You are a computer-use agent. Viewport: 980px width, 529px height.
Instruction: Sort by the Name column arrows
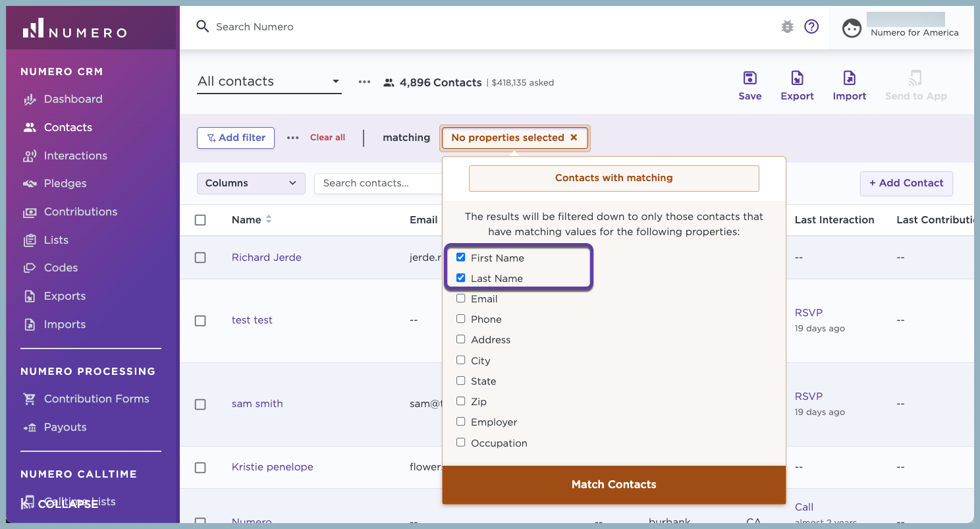coord(269,219)
